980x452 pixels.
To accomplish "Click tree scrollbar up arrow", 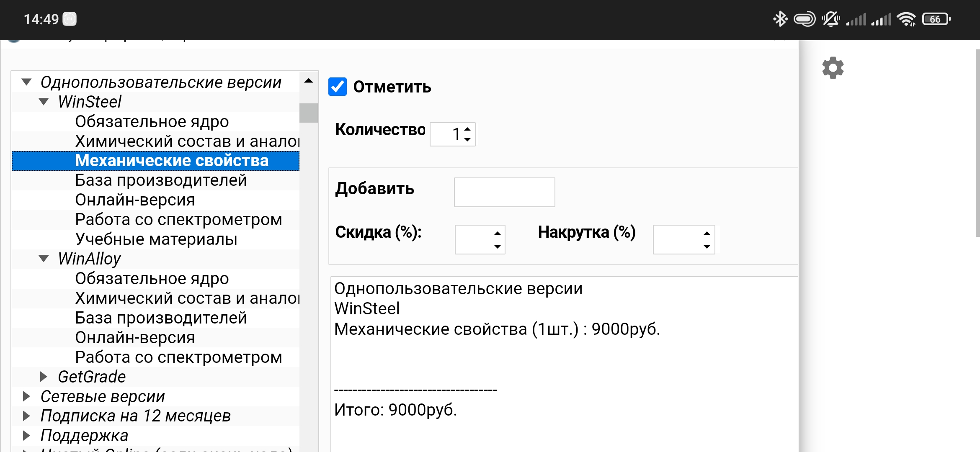I will (x=309, y=81).
